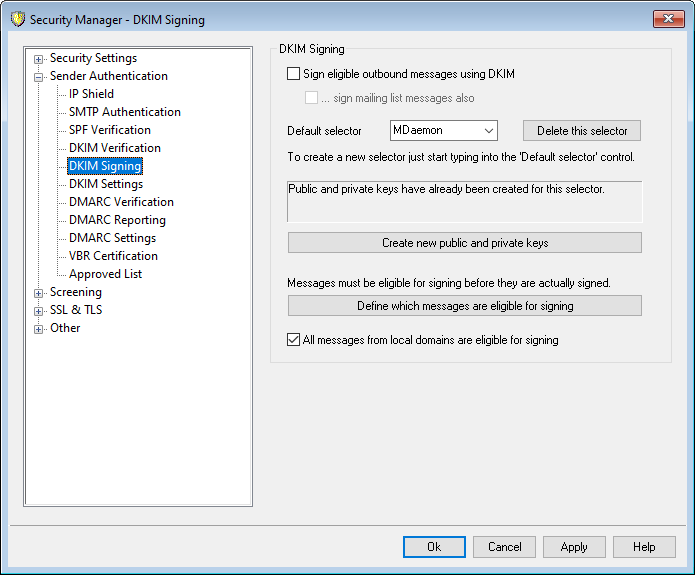The width and height of the screenshot is (695, 575).
Task: Select IP Shield in the tree
Action: point(91,94)
